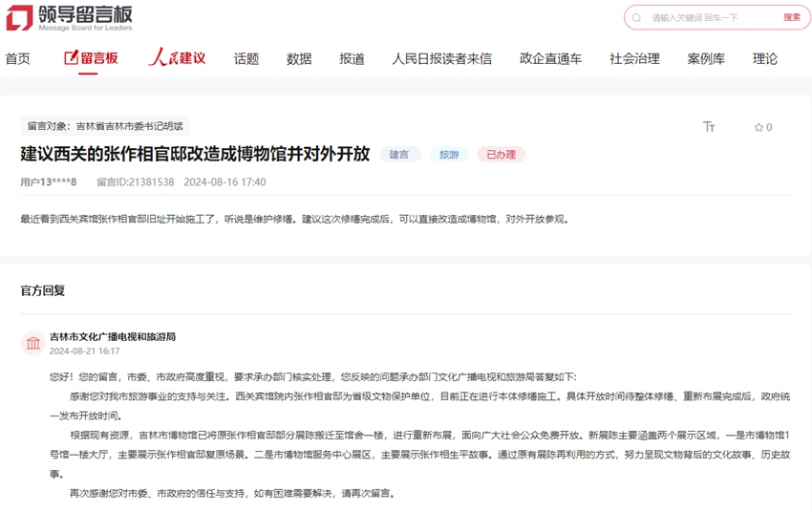Click the 建言 tag
812x512 pixels.
(399, 154)
